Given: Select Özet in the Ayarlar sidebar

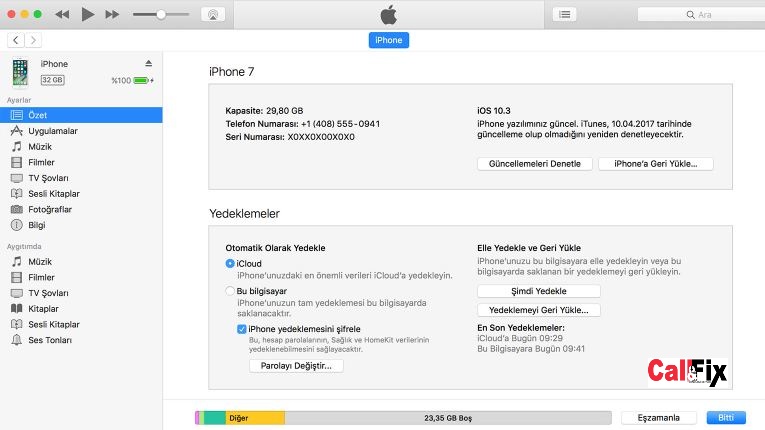Looking at the screenshot, I should [x=81, y=115].
